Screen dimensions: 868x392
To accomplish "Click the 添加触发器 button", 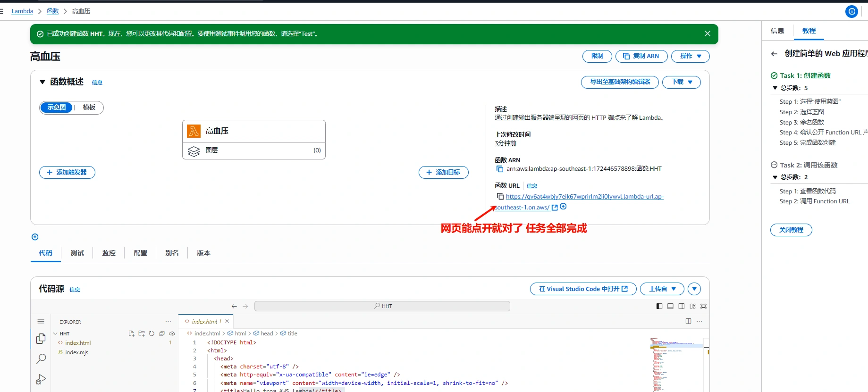I will tap(67, 173).
